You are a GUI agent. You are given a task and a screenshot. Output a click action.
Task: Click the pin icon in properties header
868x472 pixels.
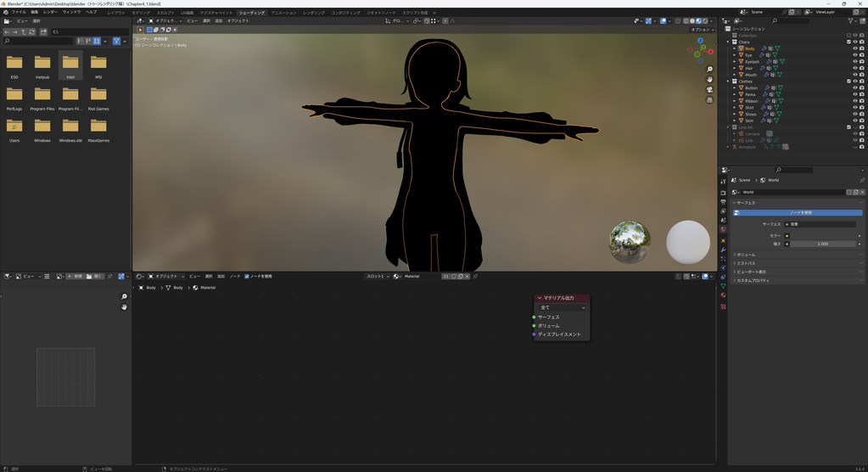point(862,180)
